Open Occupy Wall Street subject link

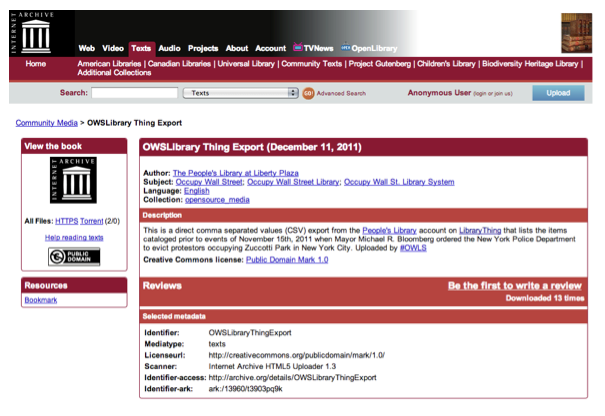(209, 182)
